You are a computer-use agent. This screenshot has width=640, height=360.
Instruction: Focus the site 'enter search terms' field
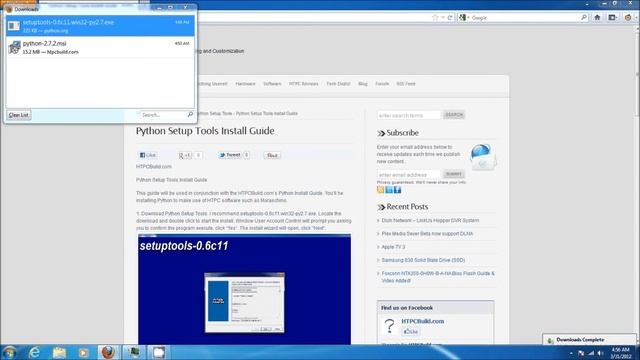pyautogui.click(x=409, y=115)
